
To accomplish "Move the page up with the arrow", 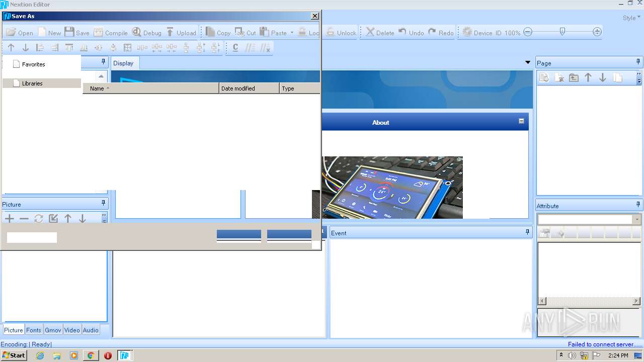I will click(588, 78).
